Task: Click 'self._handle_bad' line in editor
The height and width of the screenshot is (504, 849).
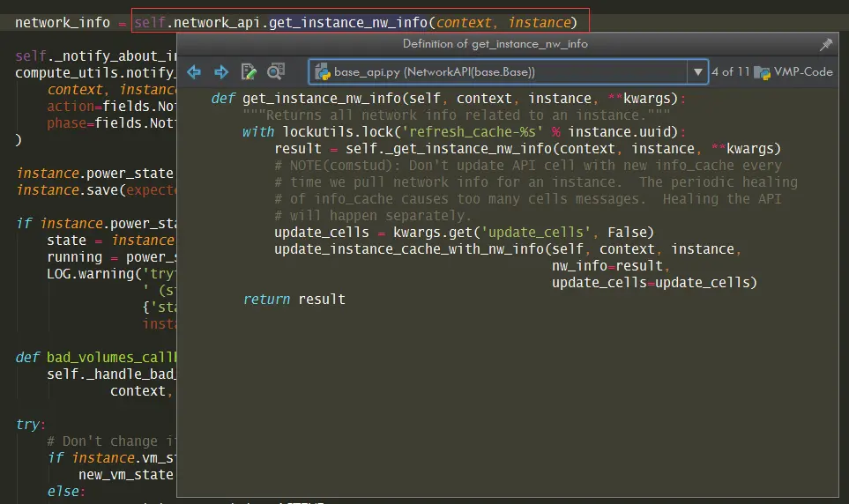Action: click(x=111, y=374)
